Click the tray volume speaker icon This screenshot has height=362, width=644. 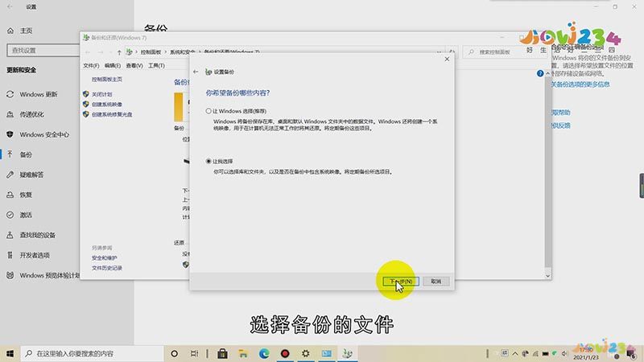coord(564,353)
